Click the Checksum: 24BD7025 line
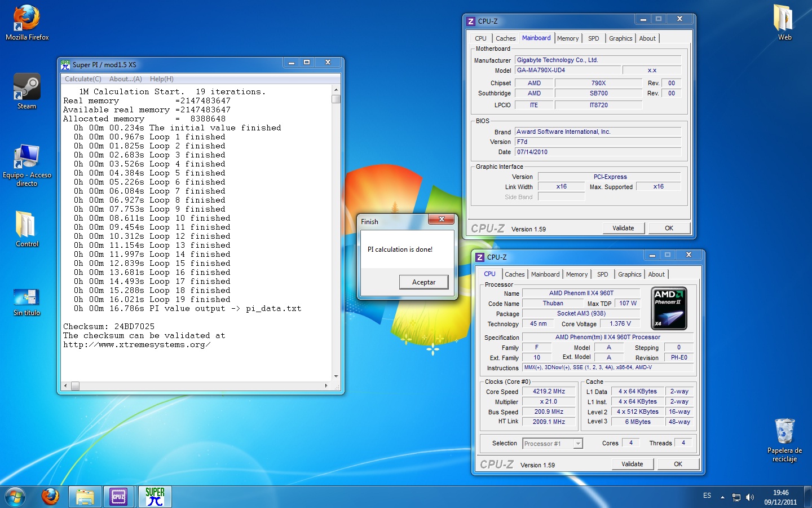 pos(109,327)
